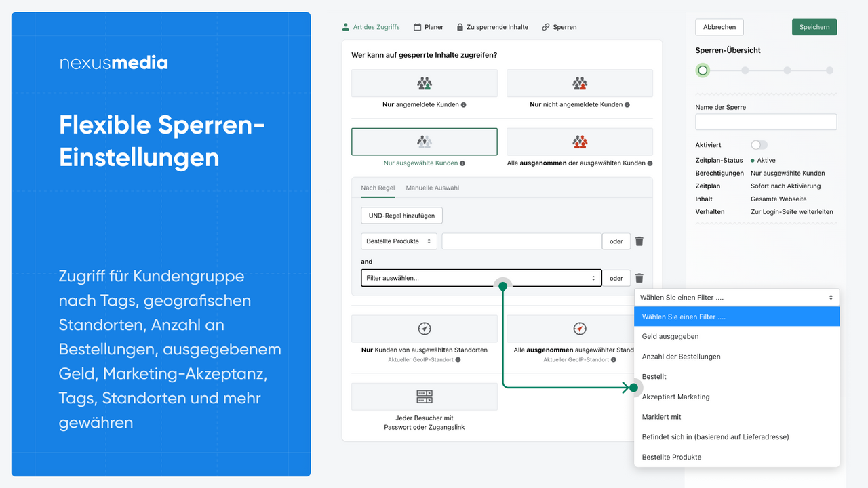Click the value field beside Bestellte Produkte

pos(521,241)
